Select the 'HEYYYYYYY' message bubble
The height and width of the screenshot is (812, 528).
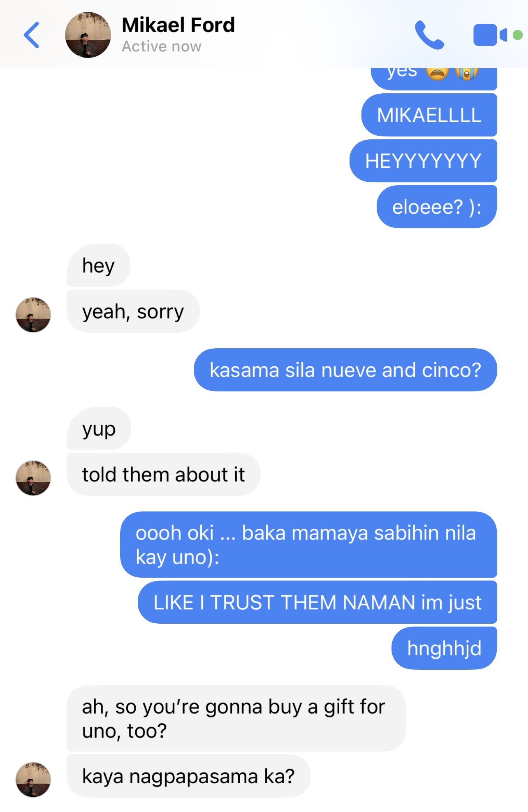point(423,161)
